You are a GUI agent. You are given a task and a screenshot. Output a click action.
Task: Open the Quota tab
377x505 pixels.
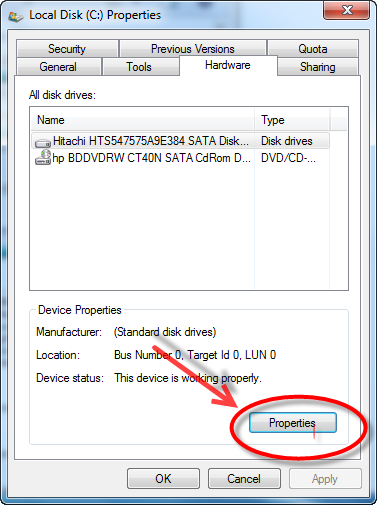tap(313, 49)
